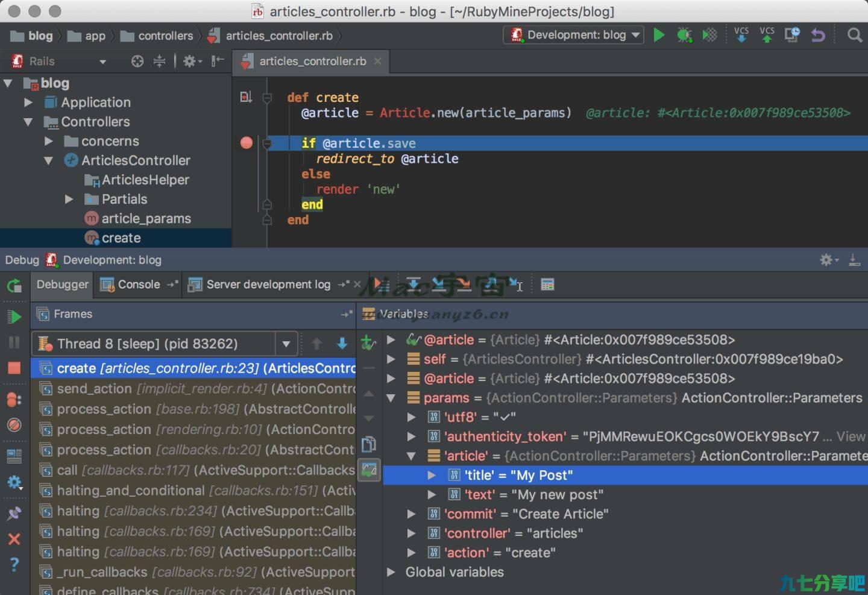The width and height of the screenshot is (868, 595).
Task: Commit changes with the green VCS arrow
Action: pyautogui.click(x=767, y=34)
